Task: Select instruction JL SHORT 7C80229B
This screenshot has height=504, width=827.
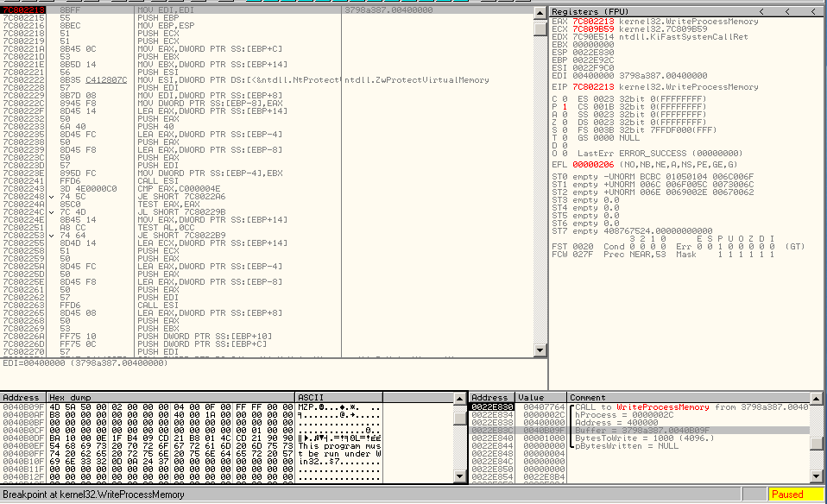Action: [x=181, y=212]
